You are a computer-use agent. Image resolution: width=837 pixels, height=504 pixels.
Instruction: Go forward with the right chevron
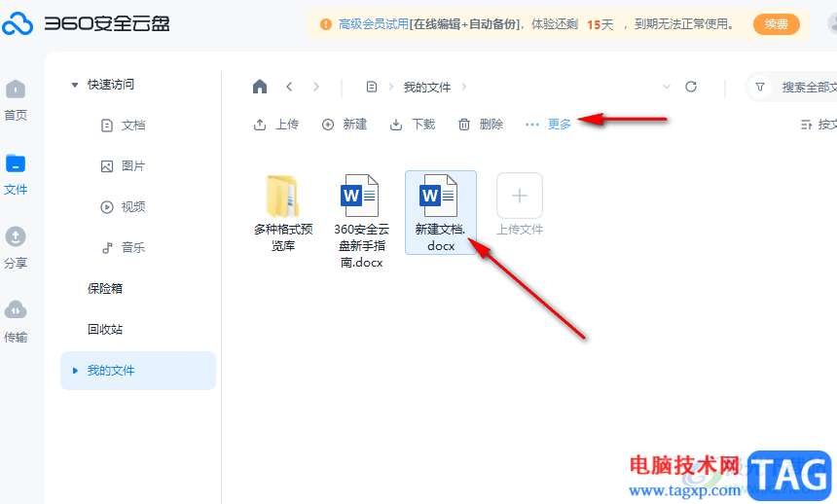coord(316,87)
